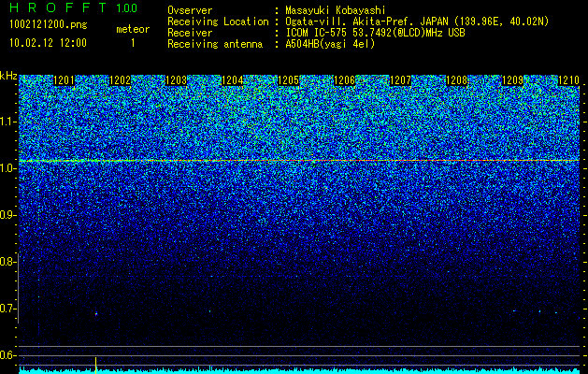
Task: Click the meteor count value 1
Action: coord(133,43)
